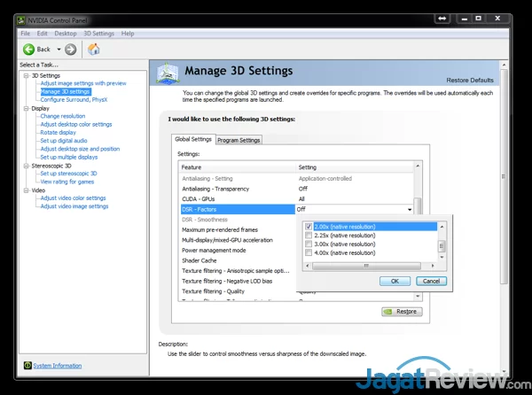Click Restore Defaults link in the header

(x=470, y=81)
